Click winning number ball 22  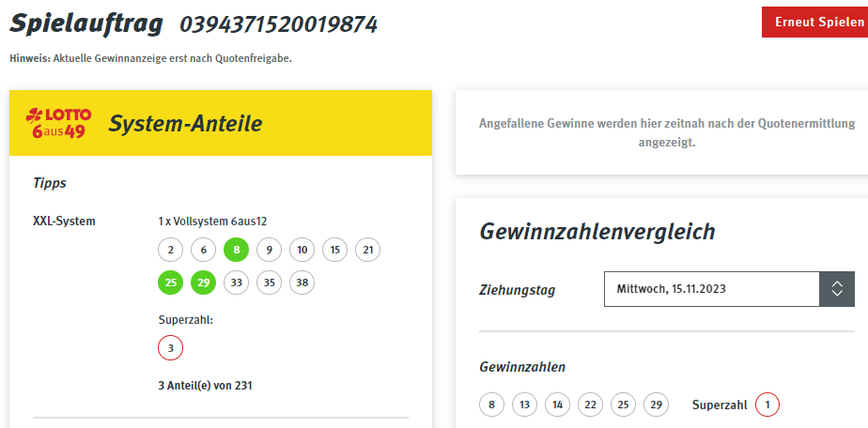point(590,405)
